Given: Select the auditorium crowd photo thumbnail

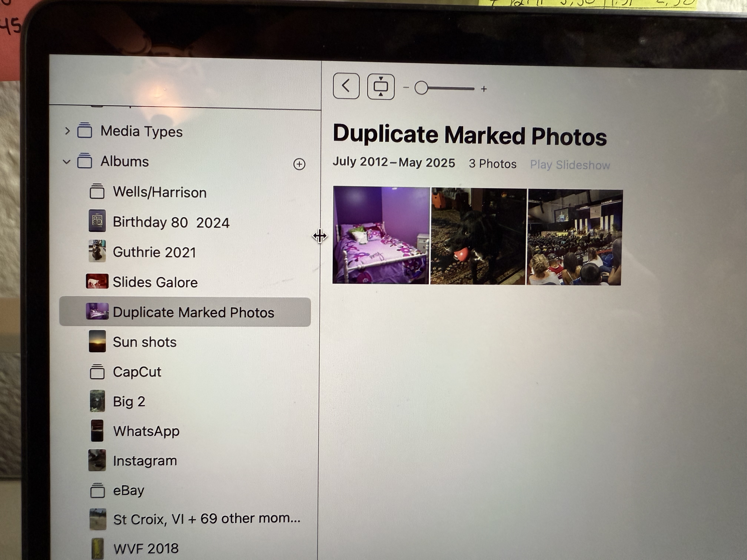Looking at the screenshot, I should (575, 237).
